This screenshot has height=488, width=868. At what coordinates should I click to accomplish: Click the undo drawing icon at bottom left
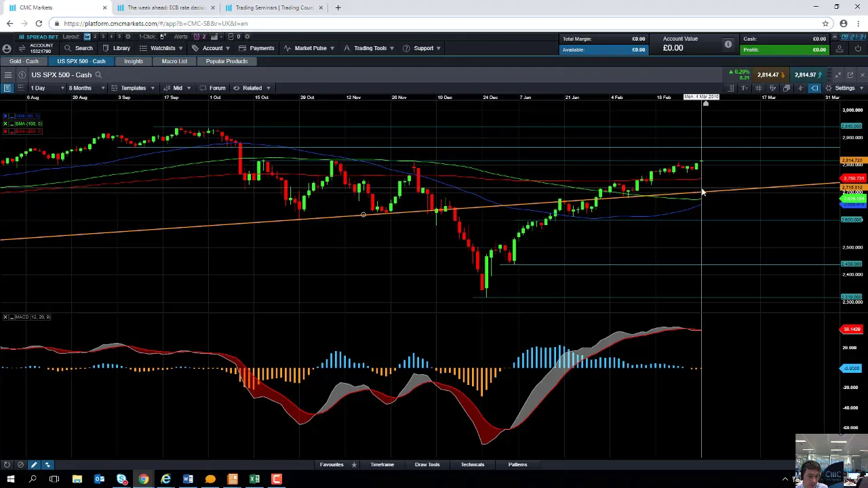pos(7,464)
